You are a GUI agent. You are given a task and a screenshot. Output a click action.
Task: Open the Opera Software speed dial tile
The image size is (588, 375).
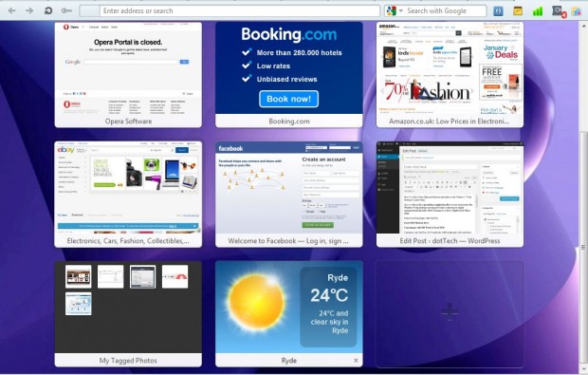128,75
